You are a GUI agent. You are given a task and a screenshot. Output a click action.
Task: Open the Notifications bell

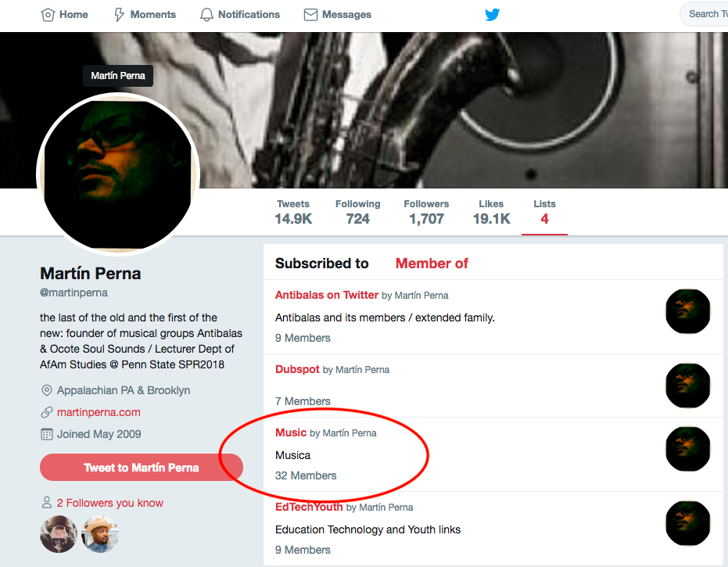point(206,14)
